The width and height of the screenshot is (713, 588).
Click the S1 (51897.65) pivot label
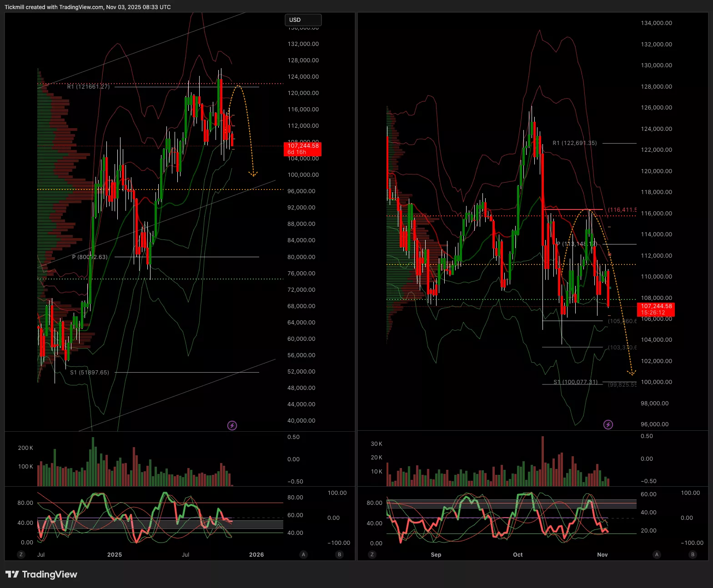click(x=90, y=372)
